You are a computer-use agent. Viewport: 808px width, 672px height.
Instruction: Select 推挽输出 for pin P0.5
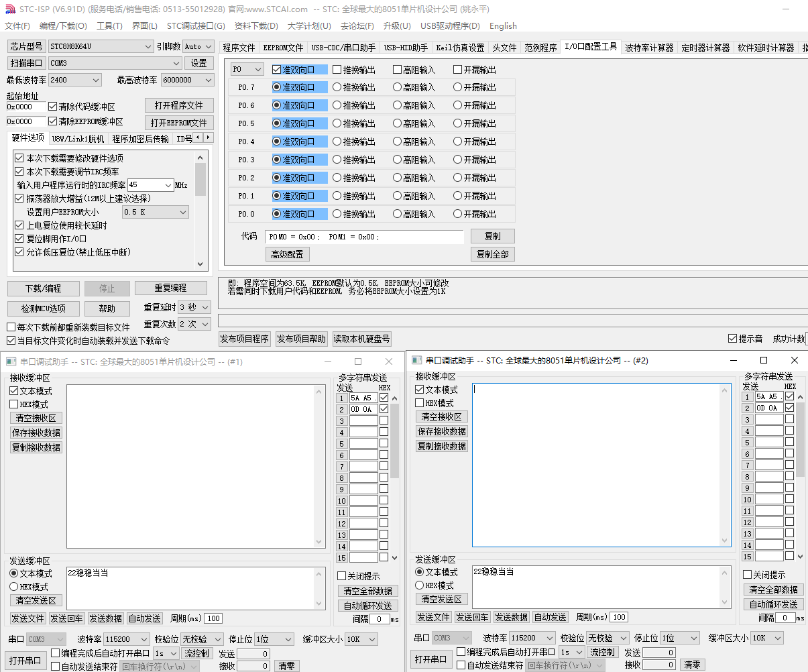(337, 123)
